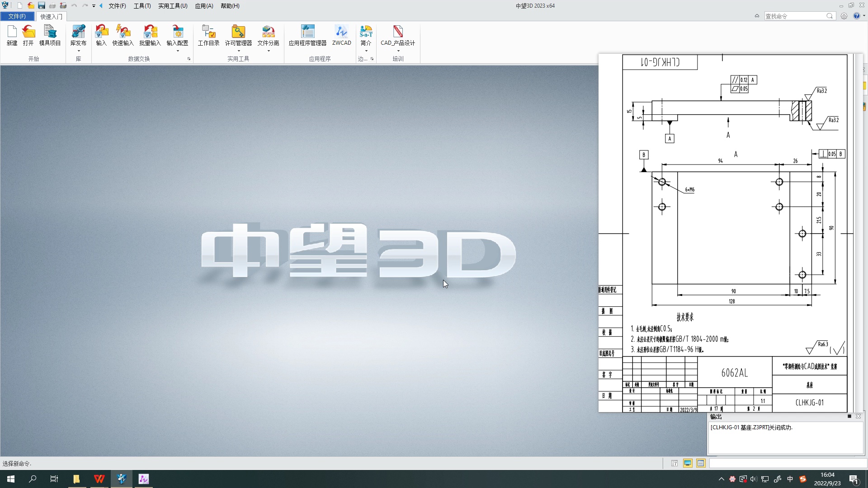Open Windows taskbar search
This screenshot has width=868, height=488.
(x=33, y=479)
